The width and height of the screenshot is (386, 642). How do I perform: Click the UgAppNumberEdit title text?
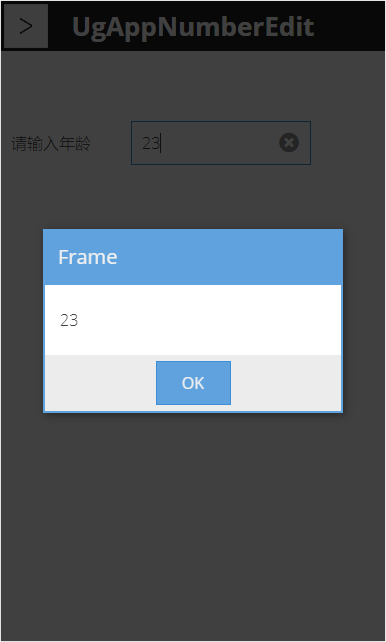click(x=193, y=27)
